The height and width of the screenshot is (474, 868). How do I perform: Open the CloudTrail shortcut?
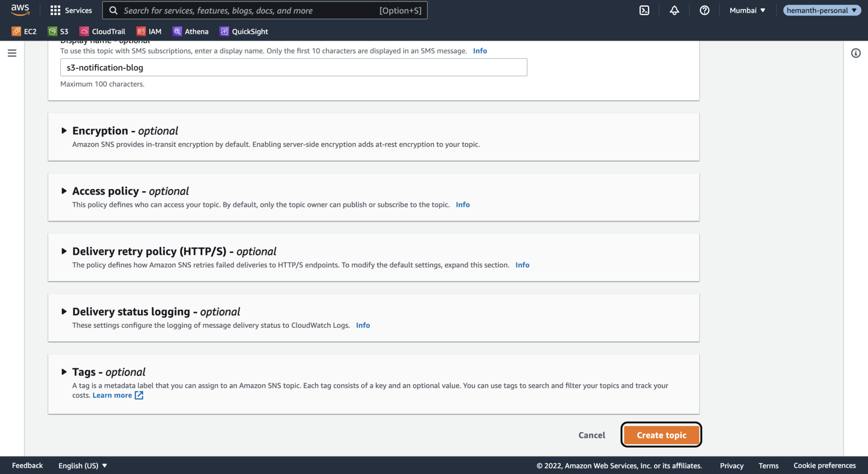pos(102,31)
